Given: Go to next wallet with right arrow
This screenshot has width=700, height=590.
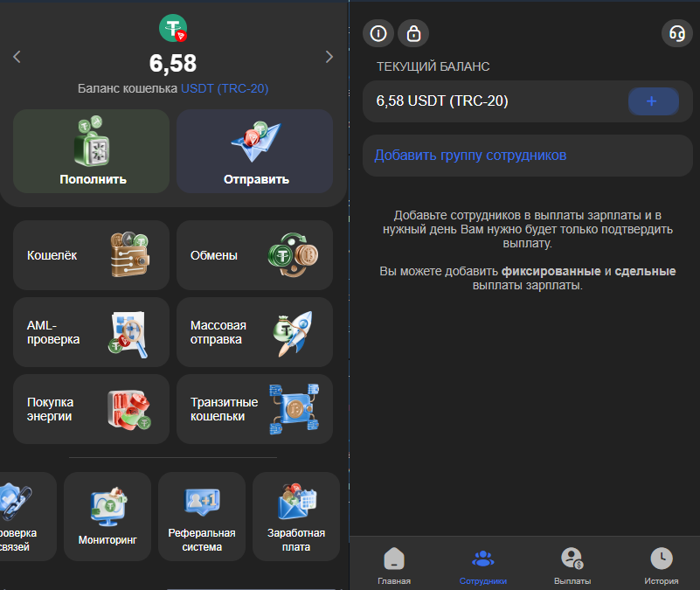Looking at the screenshot, I should click(x=329, y=57).
